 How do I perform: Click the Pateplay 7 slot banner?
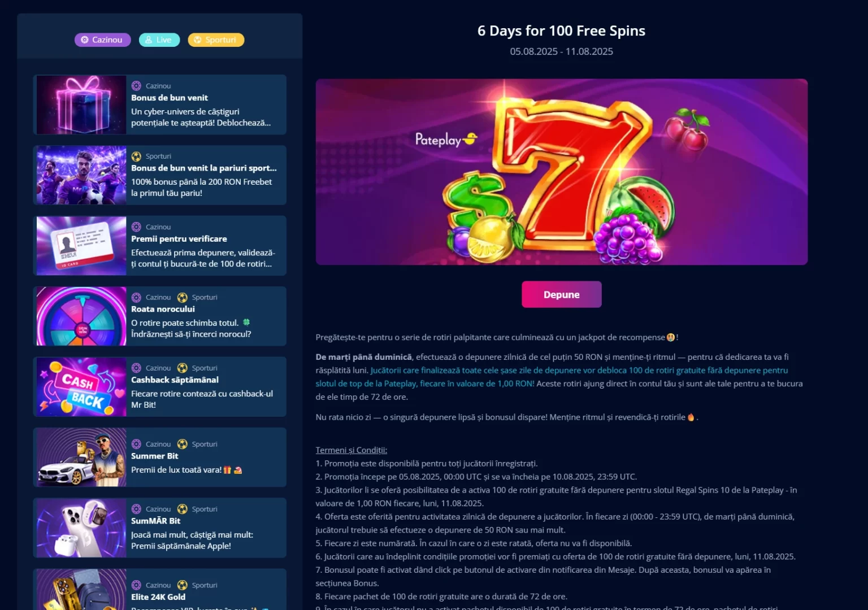click(x=561, y=172)
